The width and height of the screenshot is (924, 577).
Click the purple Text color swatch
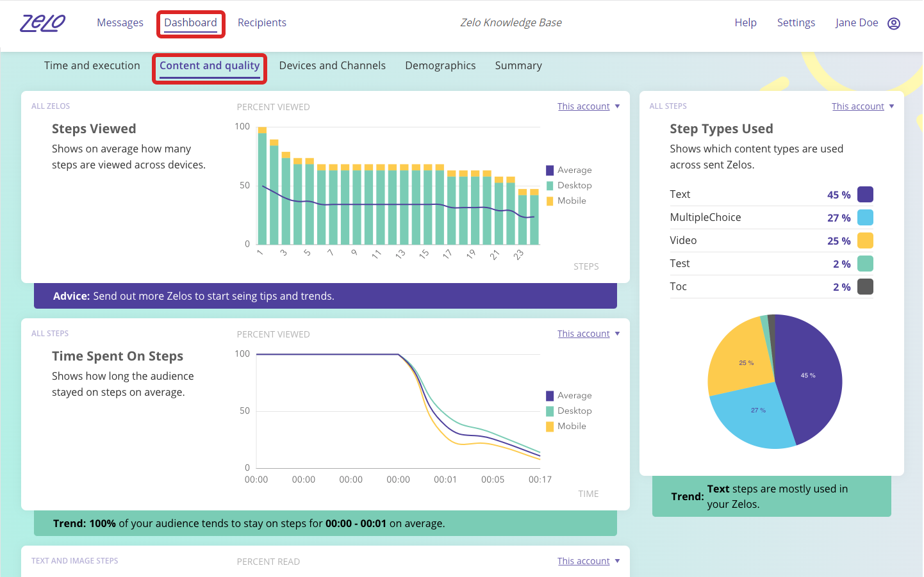point(865,195)
